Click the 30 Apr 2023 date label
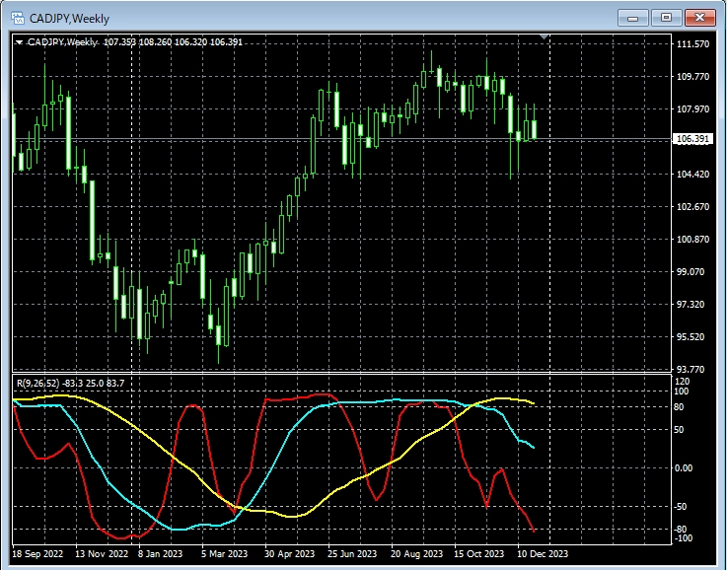Image resolution: width=728 pixels, height=570 pixels. pos(290,554)
